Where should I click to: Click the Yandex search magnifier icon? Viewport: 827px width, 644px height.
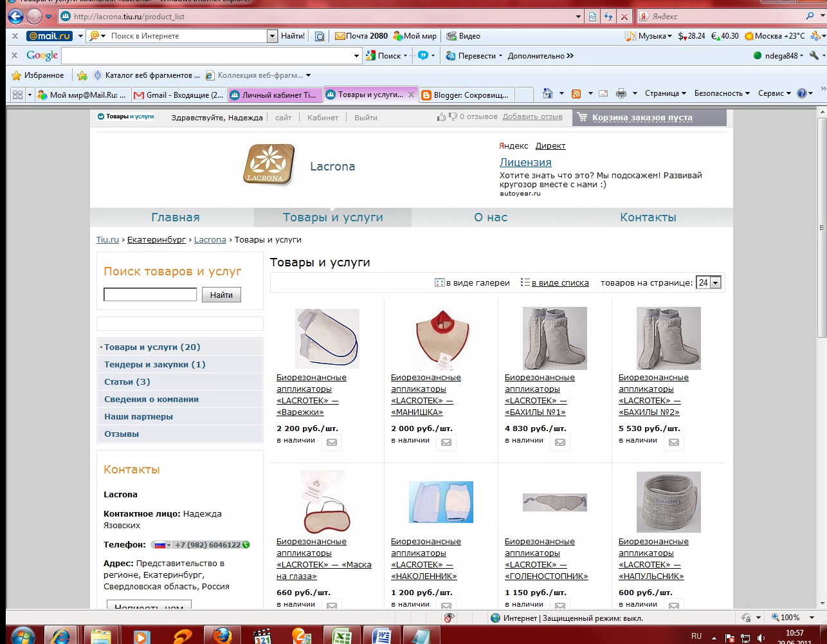[810, 16]
